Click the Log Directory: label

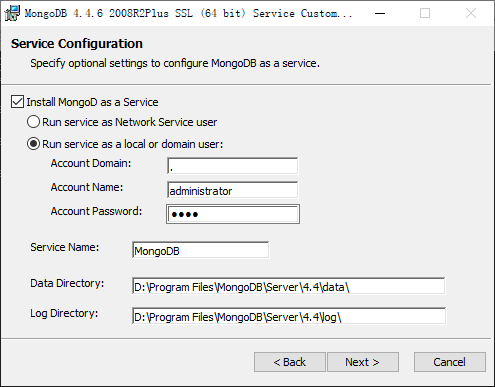(64, 313)
